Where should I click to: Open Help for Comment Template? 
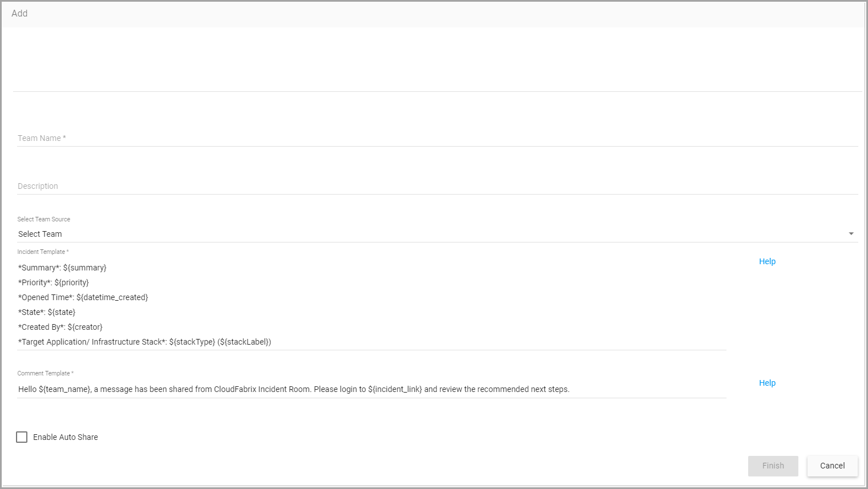click(767, 383)
